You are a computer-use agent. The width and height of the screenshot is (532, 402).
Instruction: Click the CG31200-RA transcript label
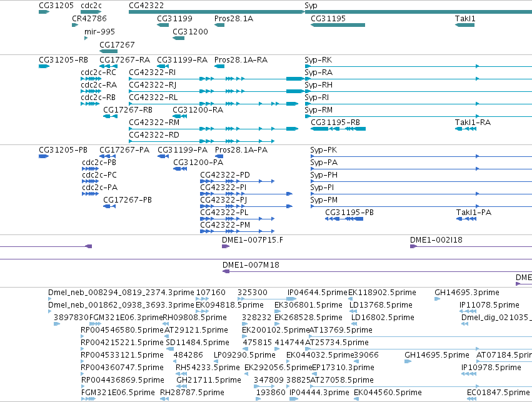point(198,110)
